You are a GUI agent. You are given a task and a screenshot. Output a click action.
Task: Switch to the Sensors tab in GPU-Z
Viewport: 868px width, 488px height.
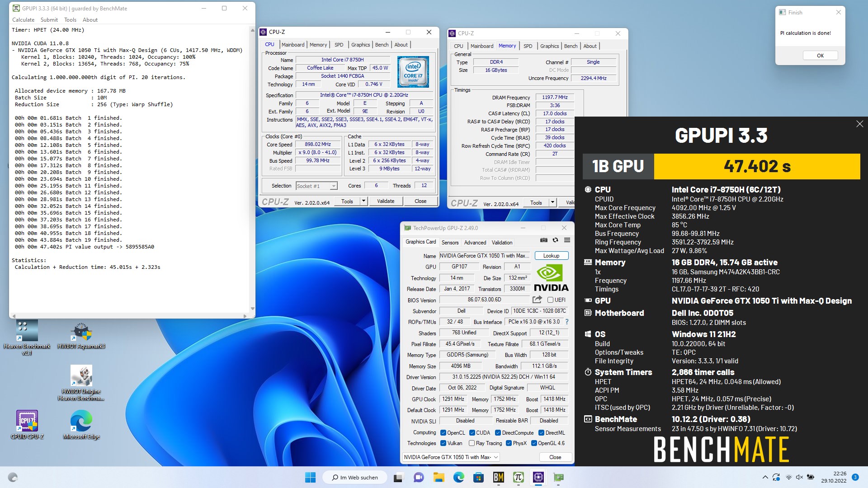(450, 243)
